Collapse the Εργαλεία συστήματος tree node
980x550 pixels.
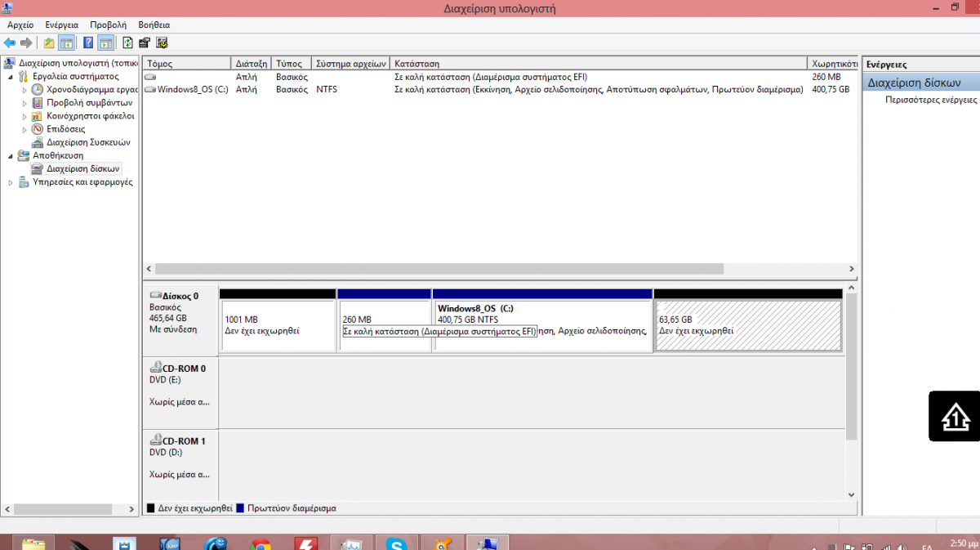11,76
